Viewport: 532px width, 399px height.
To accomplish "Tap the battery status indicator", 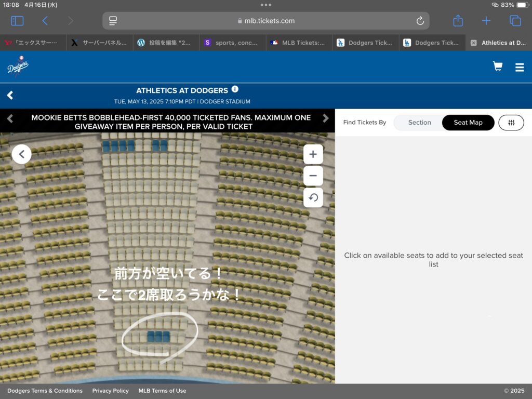I will (x=522, y=5).
